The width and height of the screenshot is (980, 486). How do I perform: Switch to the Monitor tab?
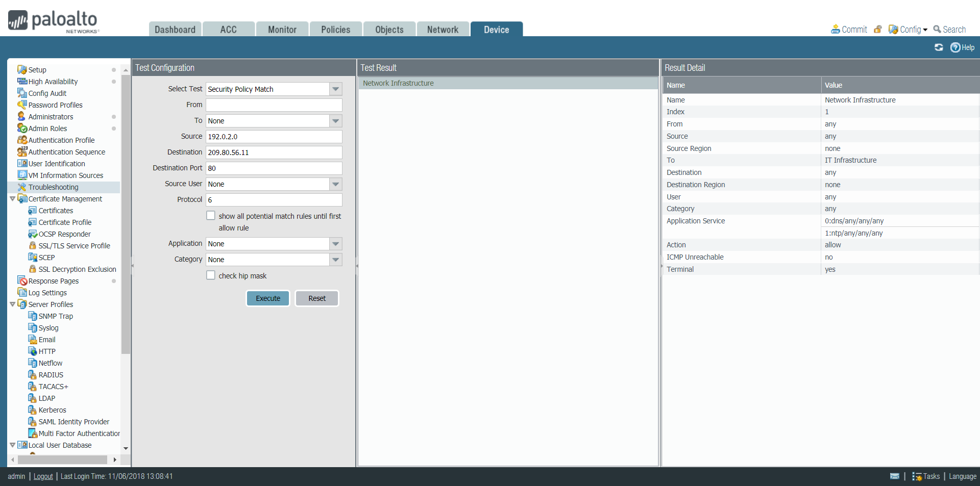tap(282, 29)
